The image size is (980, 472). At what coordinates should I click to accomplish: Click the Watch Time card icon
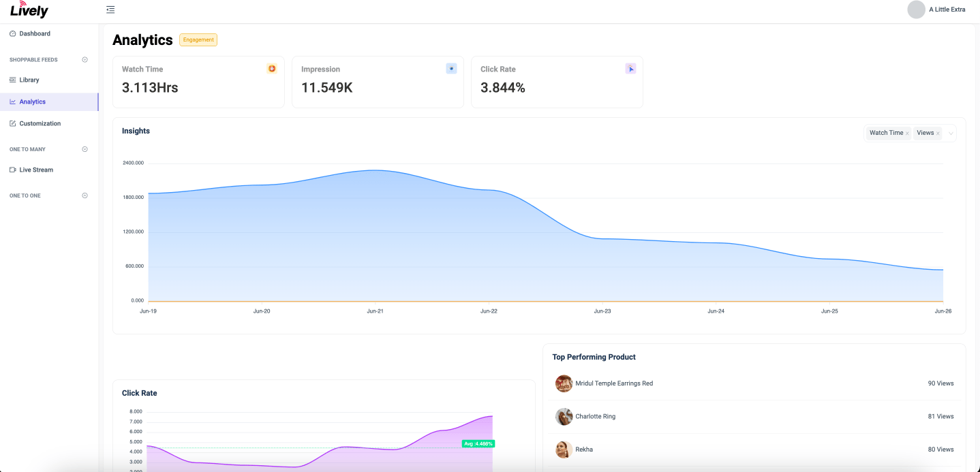coord(272,69)
